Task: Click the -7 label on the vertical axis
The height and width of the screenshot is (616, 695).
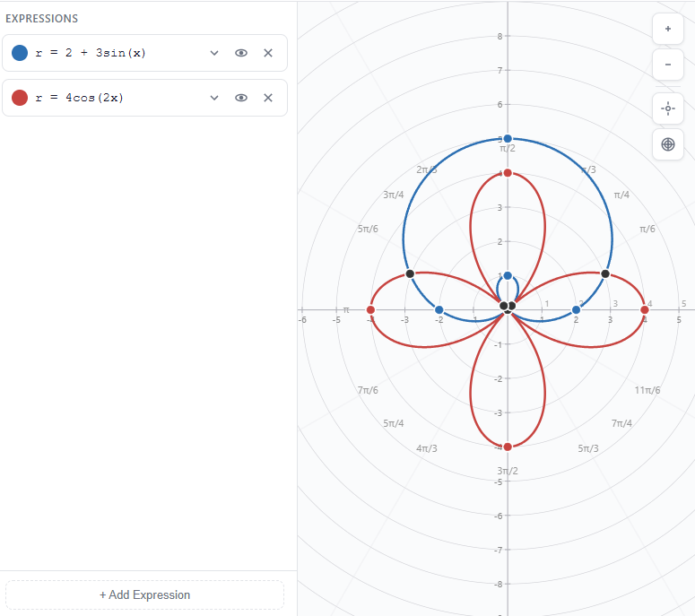Action: click(499, 550)
